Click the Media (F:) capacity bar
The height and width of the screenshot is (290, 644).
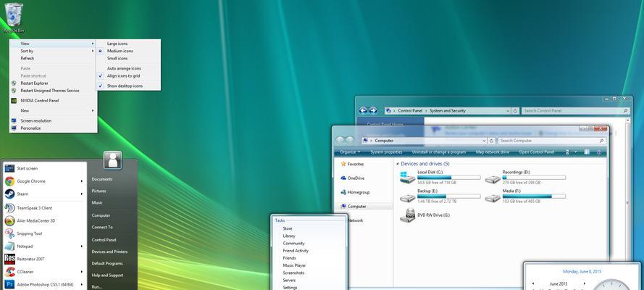533,196
